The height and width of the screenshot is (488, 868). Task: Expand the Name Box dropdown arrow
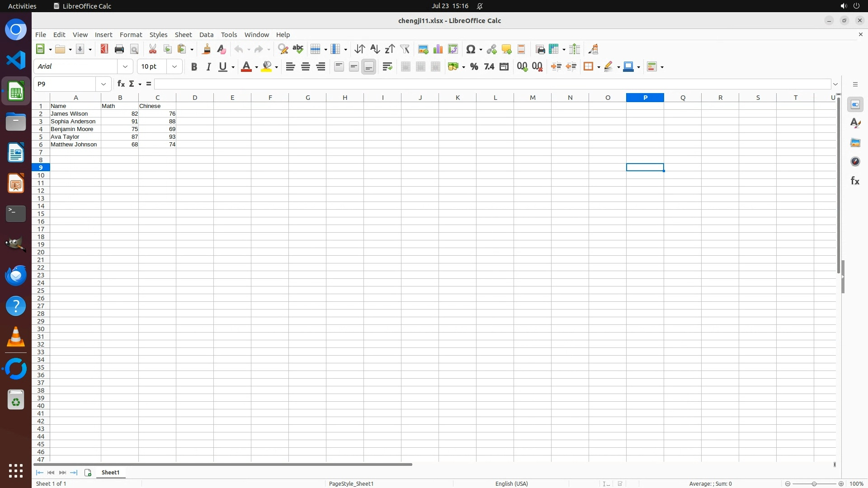click(x=104, y=84)
